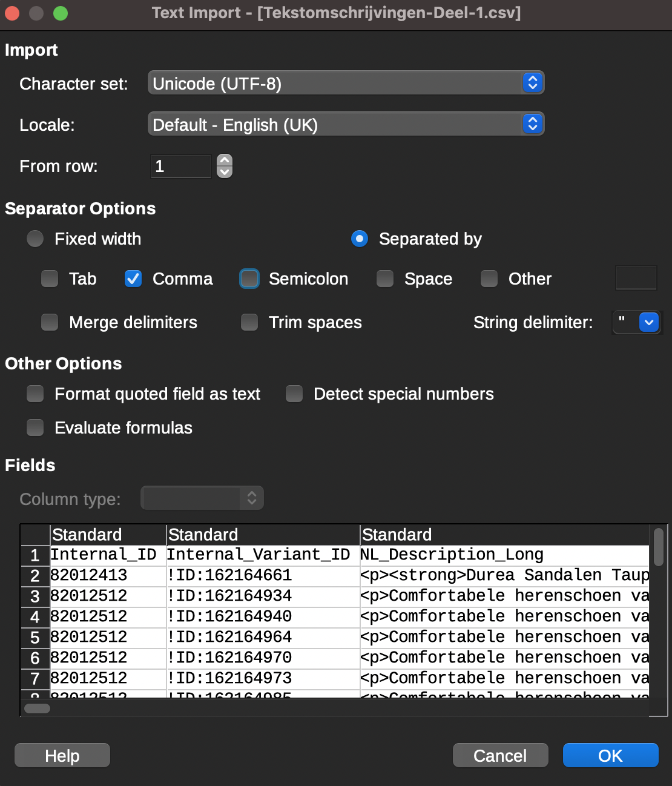The image size is (672, 786).
Task: Click the Help button
Action: [x=62, y=755]
